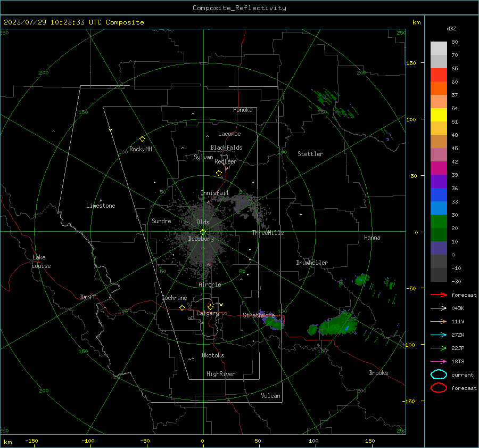The image size is (479, 448).
Task: Click the HighRiver label
Action: coord(221,374)
